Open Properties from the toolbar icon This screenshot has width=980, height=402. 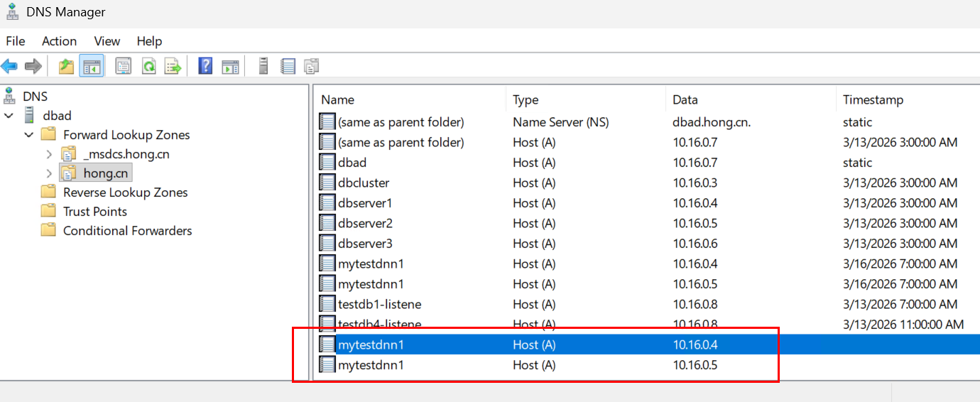[x=124, y=67]
